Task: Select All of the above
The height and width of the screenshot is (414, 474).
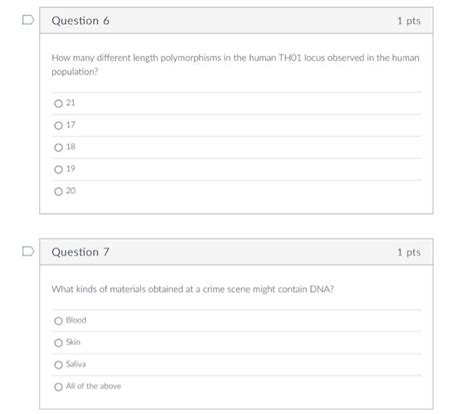Action: 58,387
